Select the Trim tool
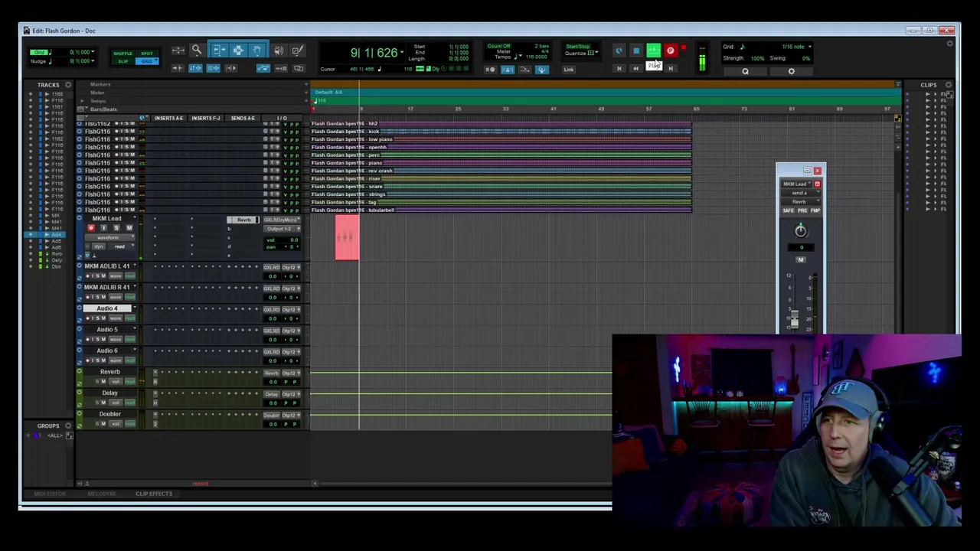This screenshot has height=551, width=980. pyautogui.click(x=219, y=51)
